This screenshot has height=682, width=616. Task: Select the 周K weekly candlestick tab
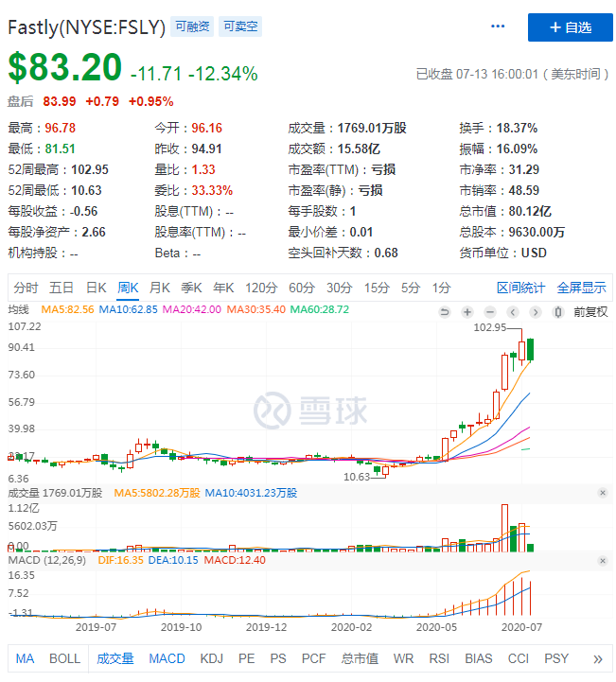(128, 288)
